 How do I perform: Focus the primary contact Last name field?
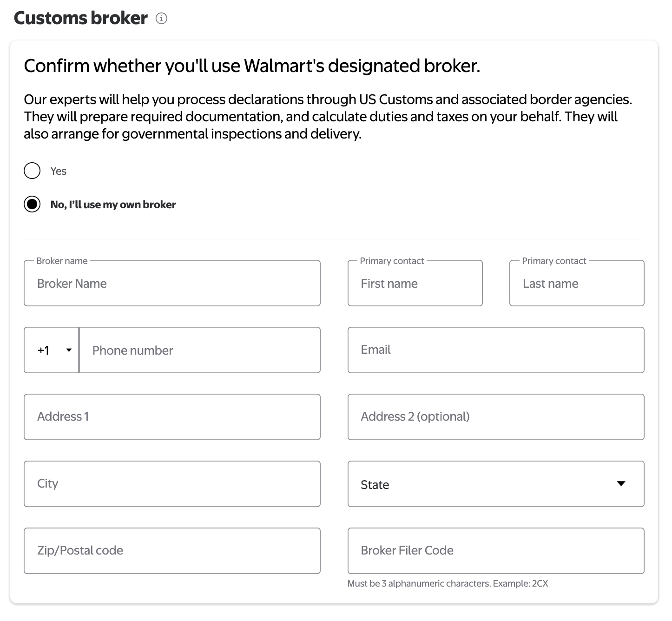576,283
